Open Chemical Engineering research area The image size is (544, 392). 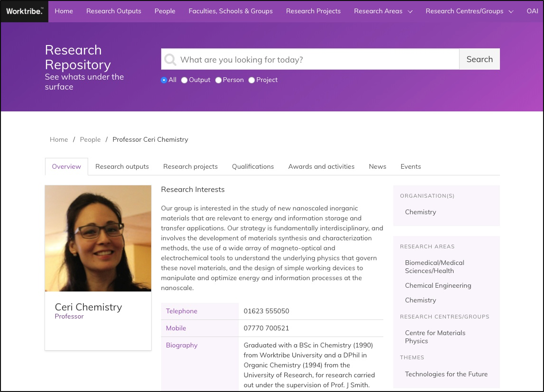click(x=438, y=285)
